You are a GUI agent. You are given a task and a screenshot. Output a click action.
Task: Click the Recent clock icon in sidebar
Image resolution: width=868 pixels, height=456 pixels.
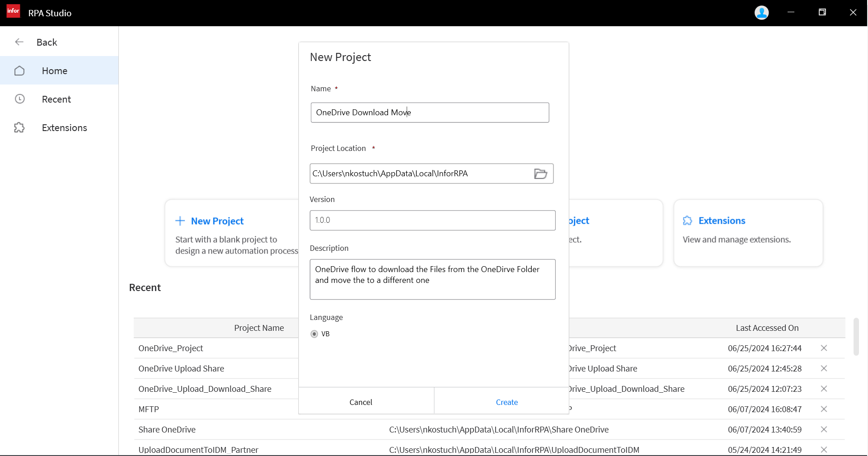pos(19,99)
